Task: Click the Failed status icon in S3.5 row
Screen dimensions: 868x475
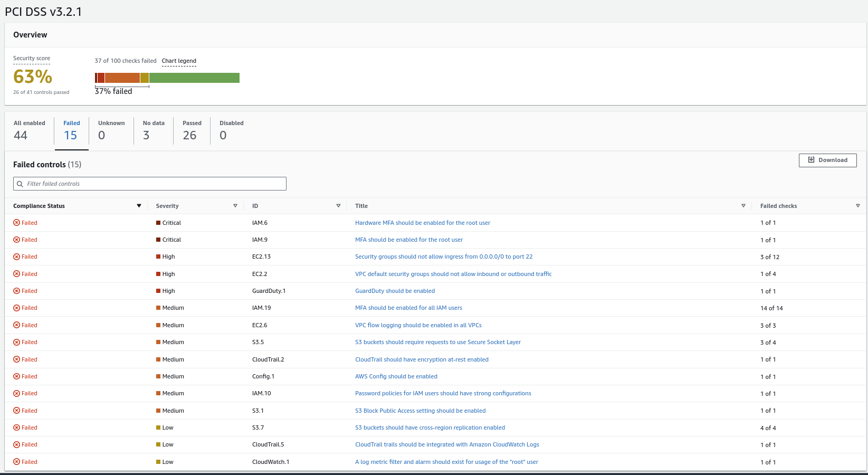Action: pyautogui.click(x=16, y=342)
